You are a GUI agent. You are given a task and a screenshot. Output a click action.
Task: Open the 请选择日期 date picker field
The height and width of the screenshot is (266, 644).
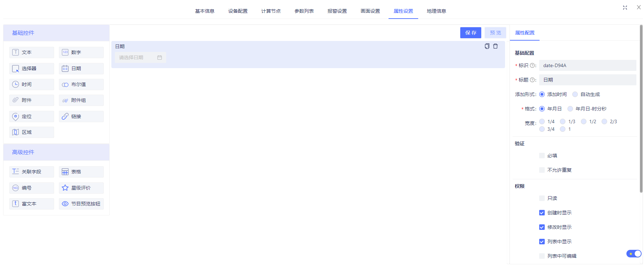tap(140, 57)
